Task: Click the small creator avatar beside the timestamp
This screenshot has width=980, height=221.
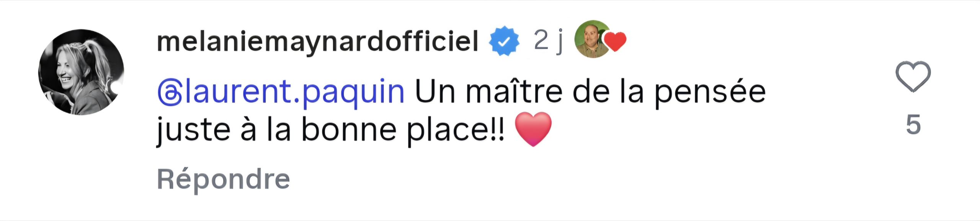Action: tap(591, 39)
